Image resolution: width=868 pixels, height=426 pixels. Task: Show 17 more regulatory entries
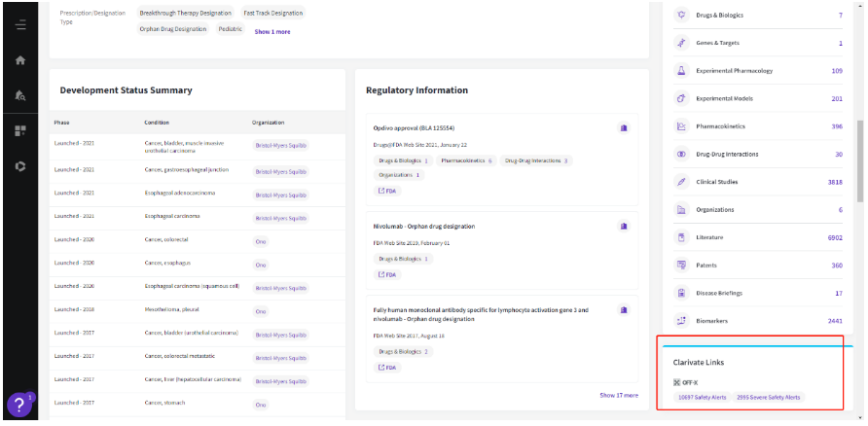tap(619, 395)
